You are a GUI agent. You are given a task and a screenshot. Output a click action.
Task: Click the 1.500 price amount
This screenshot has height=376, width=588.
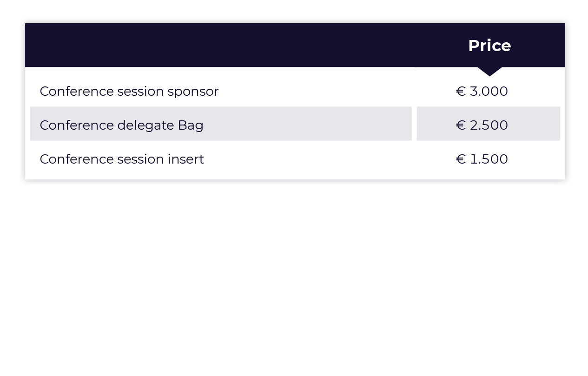click(x=489, y=159)
